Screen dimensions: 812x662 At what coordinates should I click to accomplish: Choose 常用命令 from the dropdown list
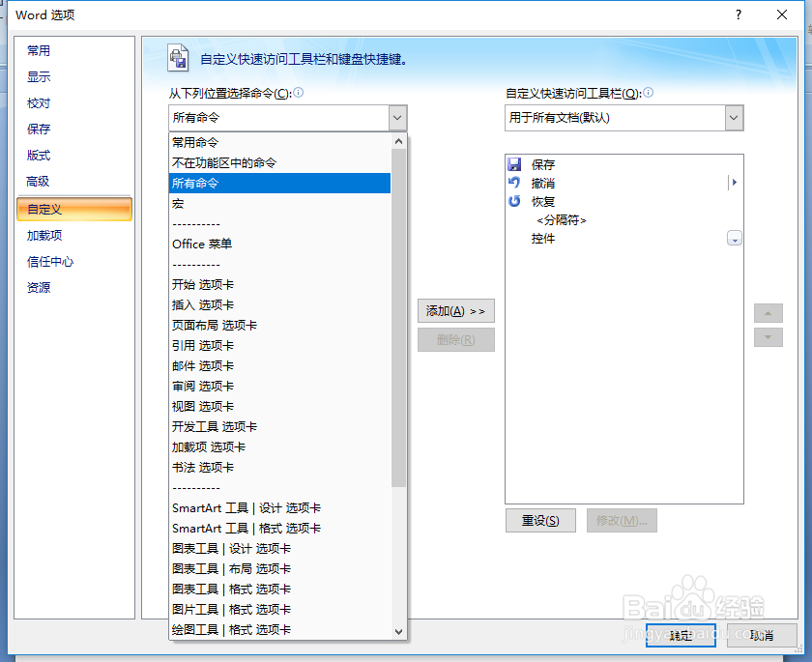click(279, 142)
